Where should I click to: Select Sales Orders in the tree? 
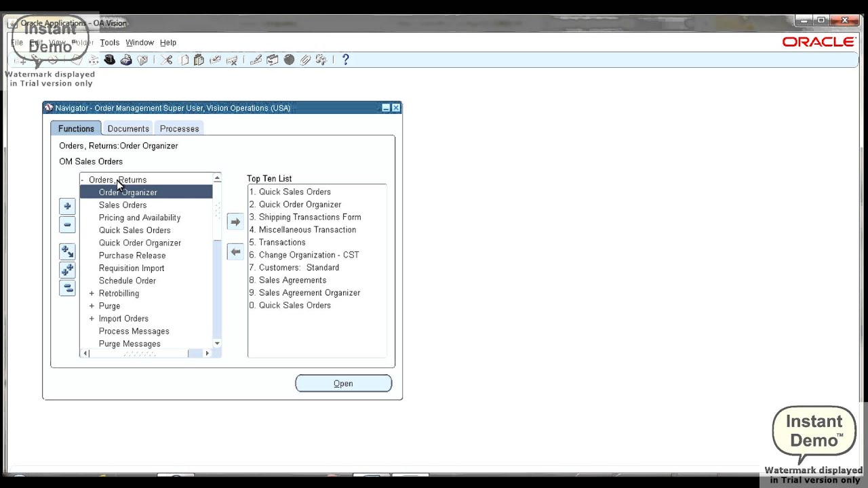(x=123, y=205)
